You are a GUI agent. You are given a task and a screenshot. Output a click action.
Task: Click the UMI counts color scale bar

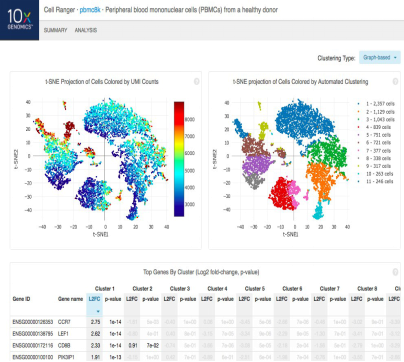click(179, 159)
